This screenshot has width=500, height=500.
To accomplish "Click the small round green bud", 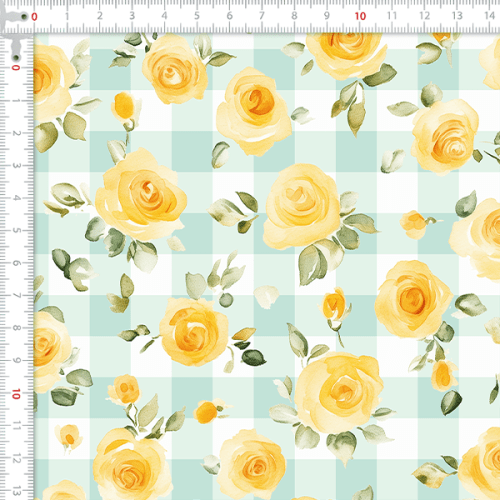I will coord(226,300).
